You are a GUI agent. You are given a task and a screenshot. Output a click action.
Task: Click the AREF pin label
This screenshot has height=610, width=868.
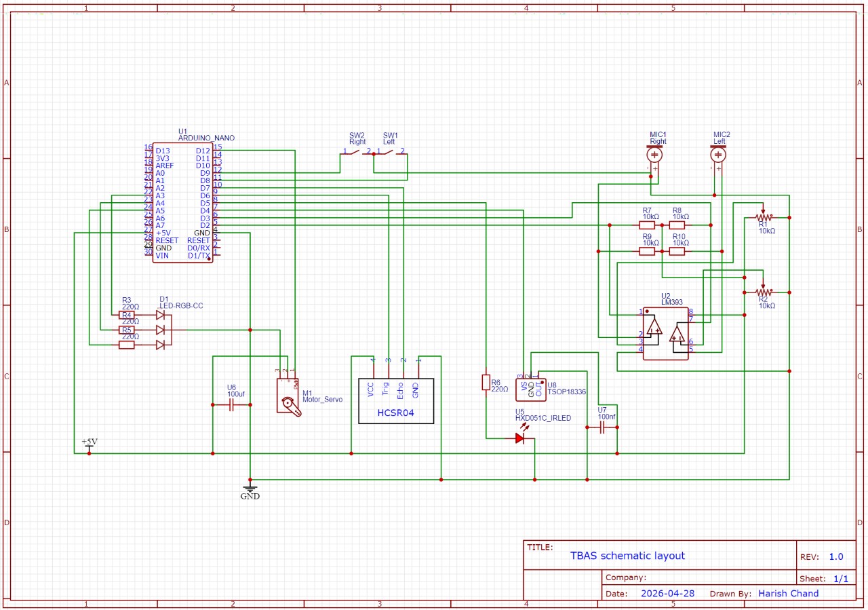point(165,166)
